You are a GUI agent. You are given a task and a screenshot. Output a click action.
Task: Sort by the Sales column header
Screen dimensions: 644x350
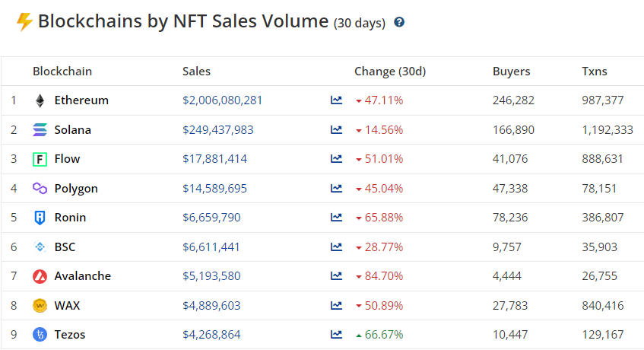[x=196, y=72]
